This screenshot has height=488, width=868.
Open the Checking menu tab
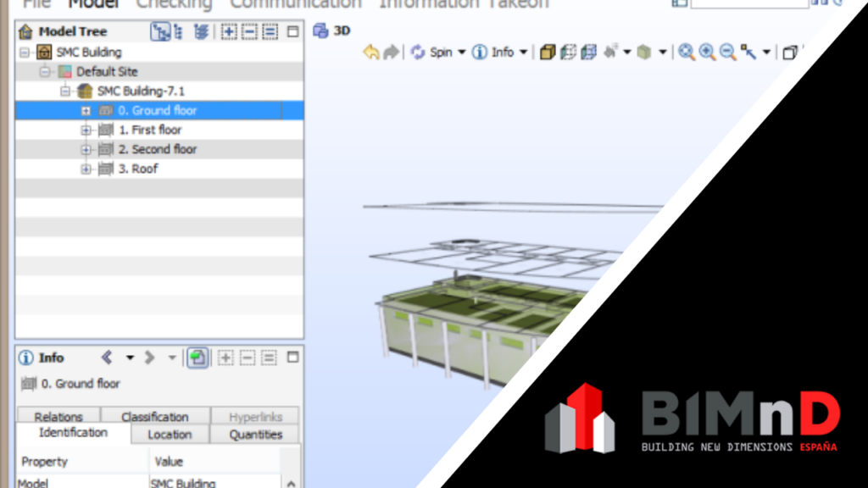(174, 3)
